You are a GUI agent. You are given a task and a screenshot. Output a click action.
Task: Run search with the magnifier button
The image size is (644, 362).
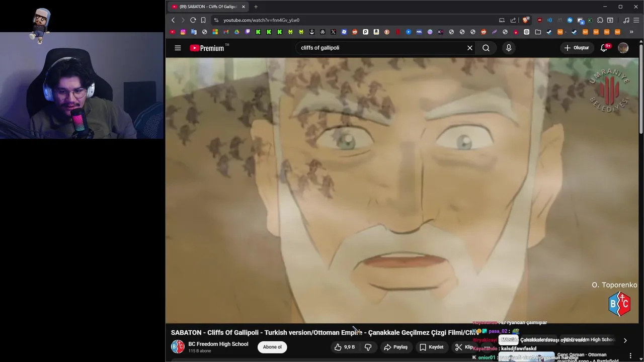point(486,48)
